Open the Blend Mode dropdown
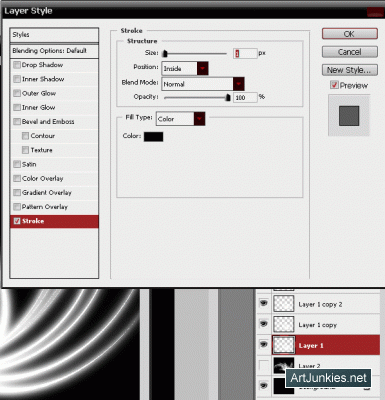The image size is (385, 400). click(x=203, y=84)
